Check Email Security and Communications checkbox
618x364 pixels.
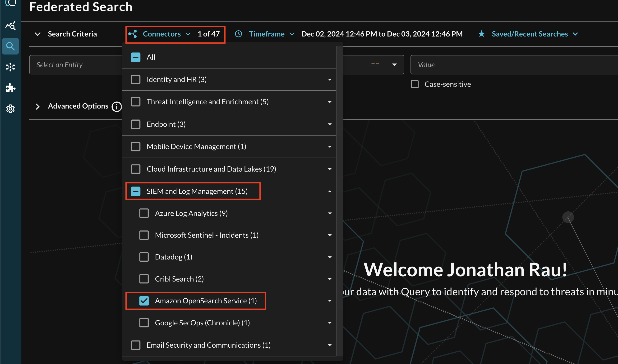[x=136, y=345]
